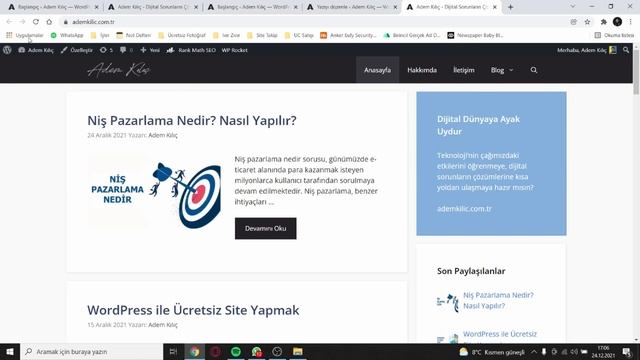Click the page vertical scrollbar thumb
640x360 pixels.
pos(636,72)
